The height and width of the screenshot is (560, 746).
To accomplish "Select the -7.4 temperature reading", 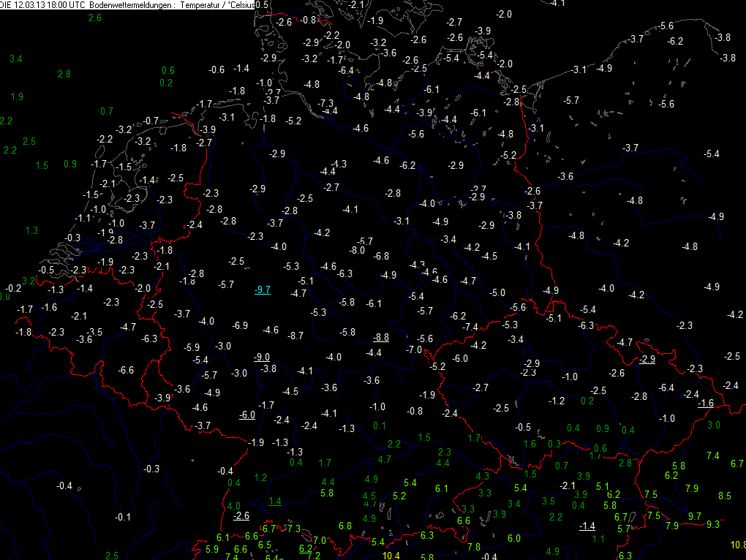I will (x=470, y=327).
